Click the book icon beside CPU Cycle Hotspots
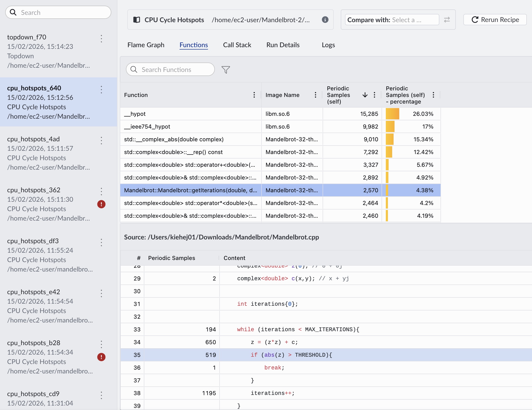The height and width of the screenshot is (410, 532). point(137,20)
